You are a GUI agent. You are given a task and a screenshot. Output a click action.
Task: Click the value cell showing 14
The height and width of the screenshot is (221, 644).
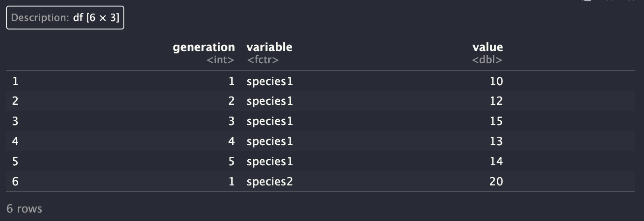[x=496, y=162]
